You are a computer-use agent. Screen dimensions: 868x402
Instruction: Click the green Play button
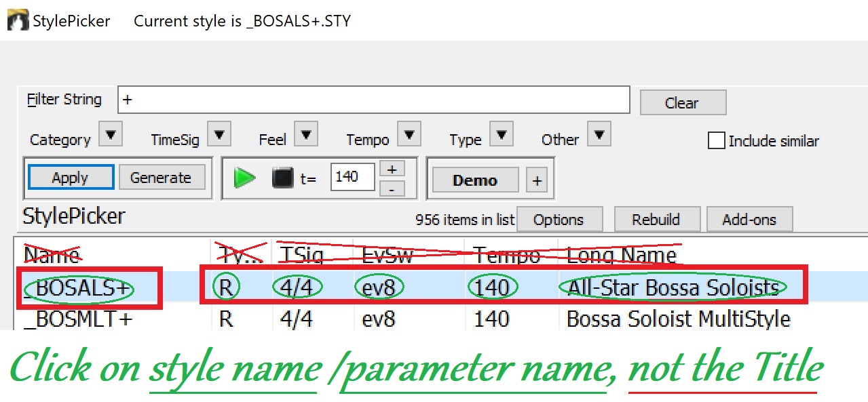click(244, 178)
